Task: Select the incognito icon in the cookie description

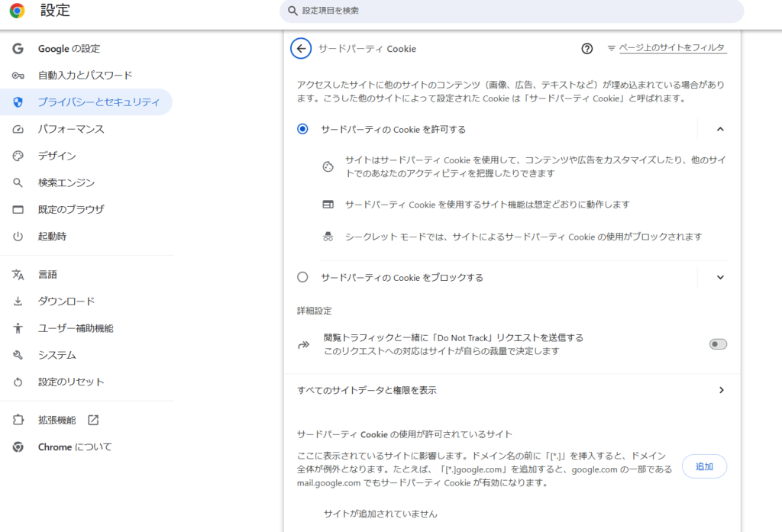Action: [328, 236]
